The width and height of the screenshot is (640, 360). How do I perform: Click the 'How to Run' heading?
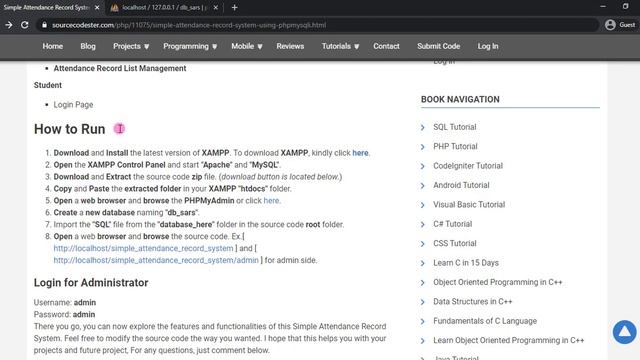69,129
